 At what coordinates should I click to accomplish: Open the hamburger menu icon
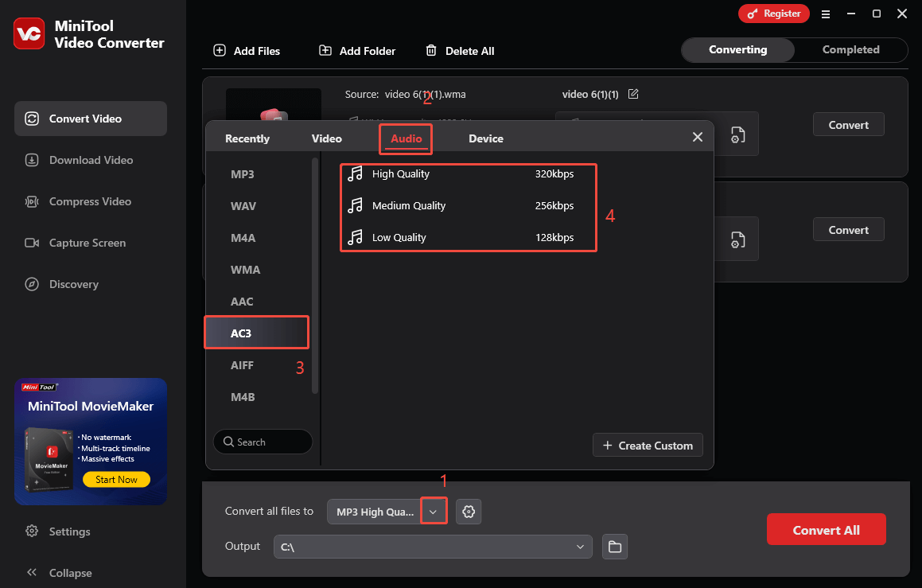coord(826,14)
